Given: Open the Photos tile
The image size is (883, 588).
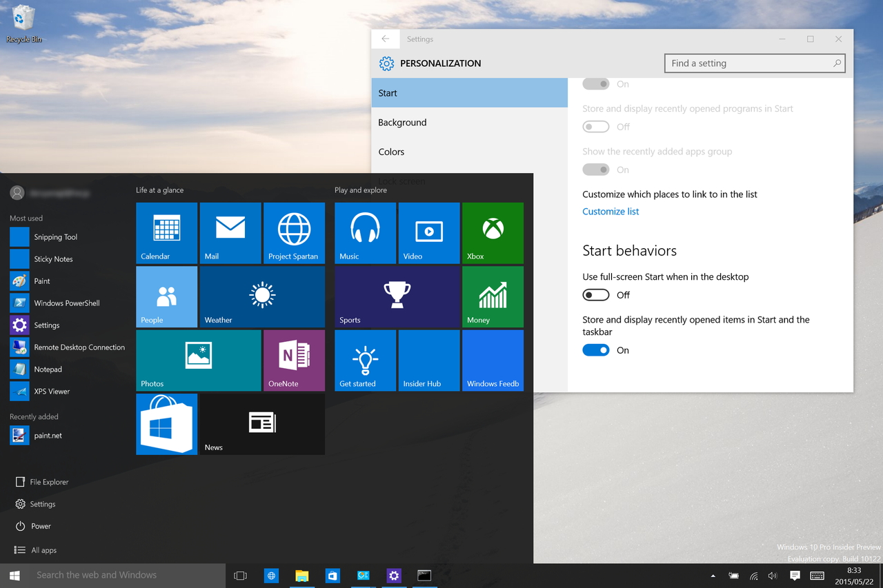Looking at the screenshot, I should click(x=199, y=361).
